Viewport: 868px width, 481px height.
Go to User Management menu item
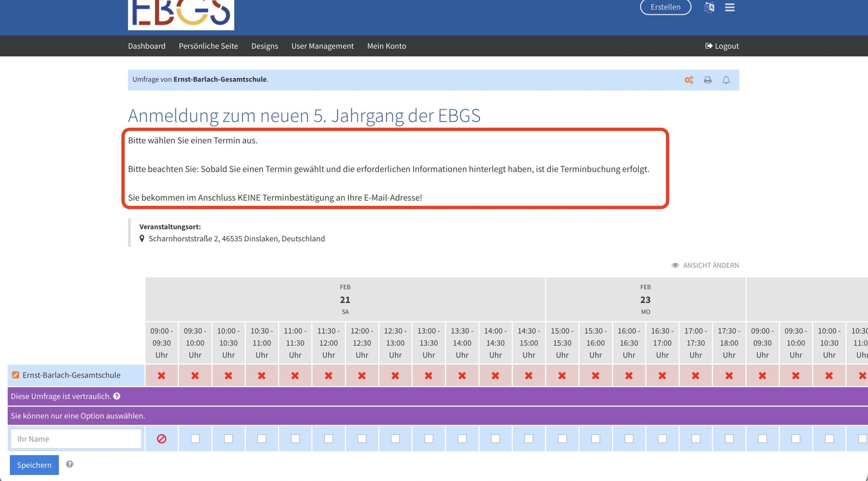coord(322,46)
